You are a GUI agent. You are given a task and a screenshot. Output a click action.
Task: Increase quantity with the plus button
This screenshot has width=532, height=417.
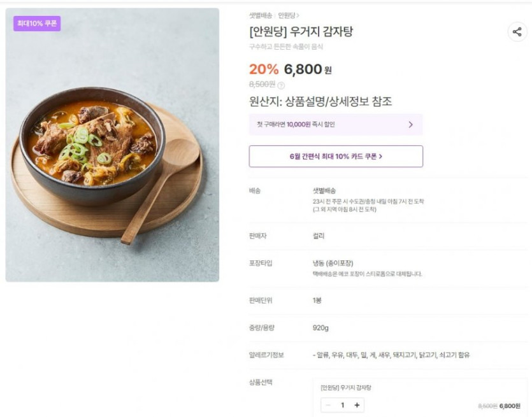coord(357,405)
